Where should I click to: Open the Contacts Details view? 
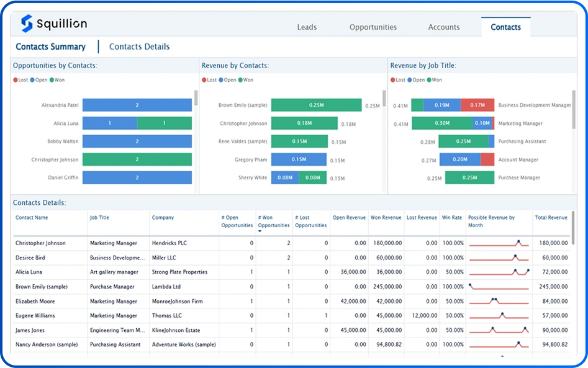coord(139,47)
